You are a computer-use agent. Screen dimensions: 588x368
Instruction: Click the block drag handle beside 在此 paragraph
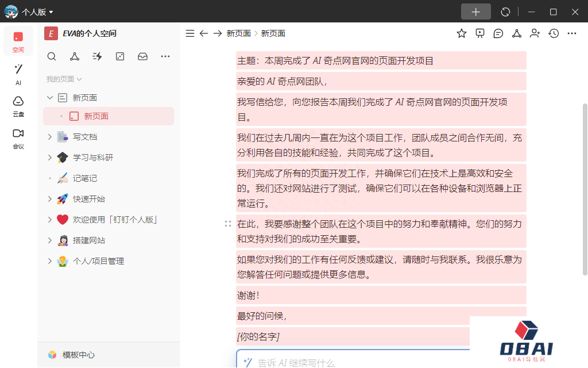pos(227,224)
